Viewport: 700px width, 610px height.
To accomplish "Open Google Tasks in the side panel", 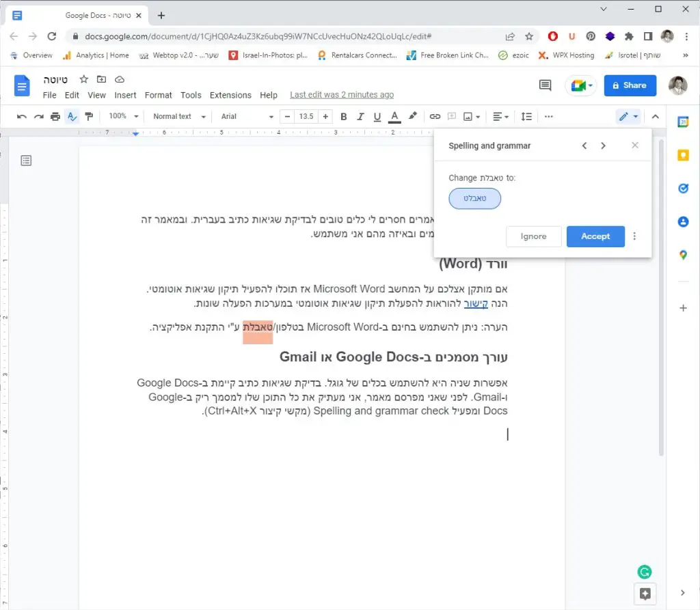I will pos(683,188).
